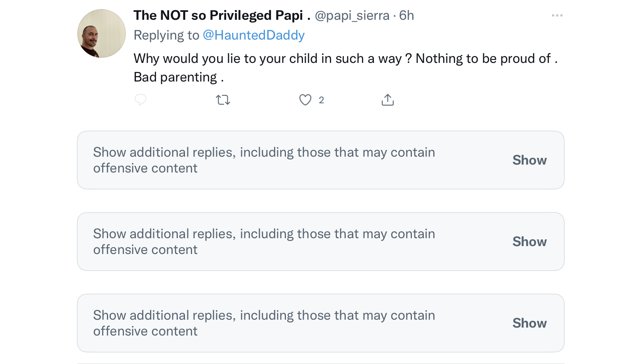Open the 6h timestamp link

click(406, 15)
